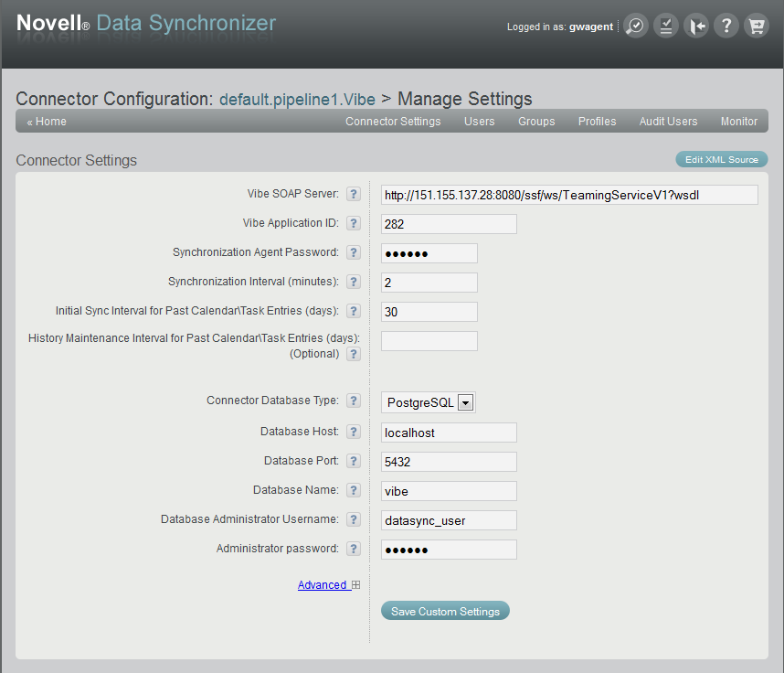
Task: Open Audit Users tab
Action: (x=668, y=122)
